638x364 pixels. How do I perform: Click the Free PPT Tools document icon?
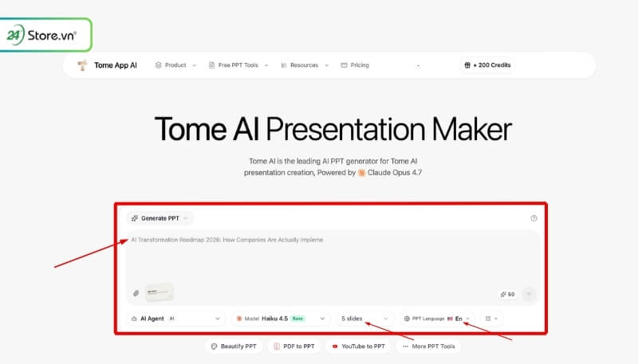pyautogui.click(x=211, y=65)
